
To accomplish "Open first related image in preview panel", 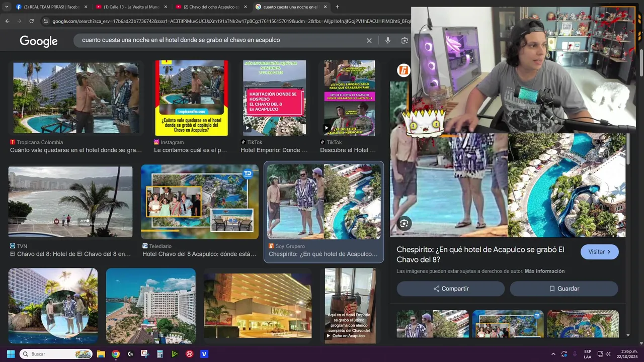I will coord(433,324).
